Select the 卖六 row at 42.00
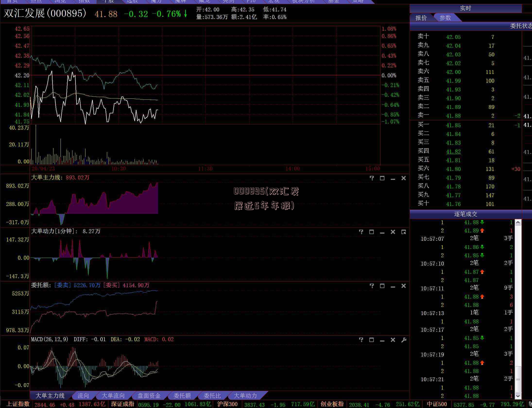The image size is (532, 408). [x=465, y=72]
